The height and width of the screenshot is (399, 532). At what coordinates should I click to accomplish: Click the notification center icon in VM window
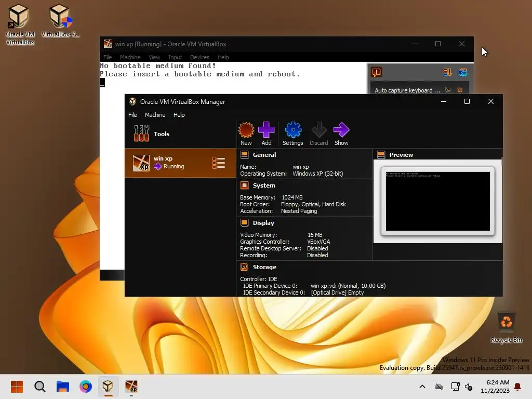click(x=377, y=72)
